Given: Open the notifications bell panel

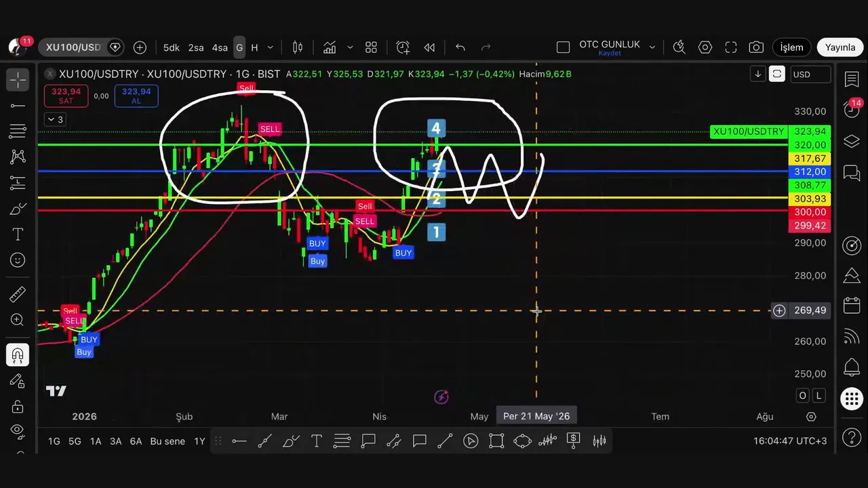Looking at the screenshot, I should [852, 368].
